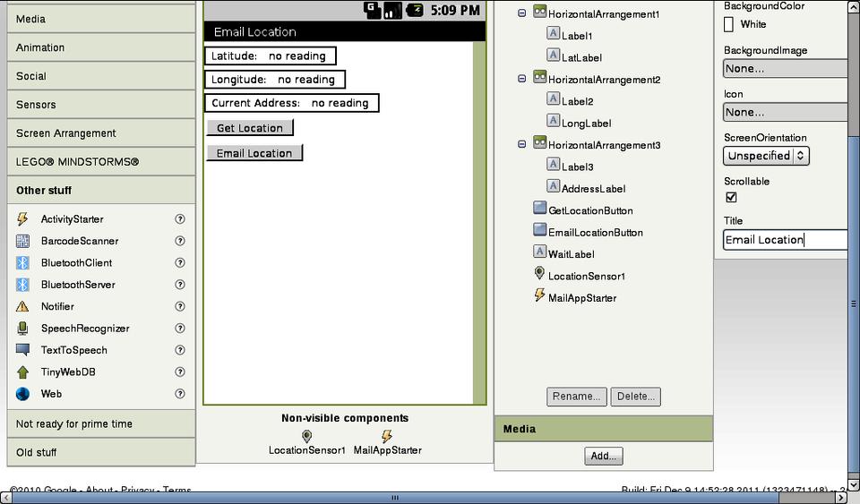
Task: Expand the Social palette section
Action: tap(101, 76)
